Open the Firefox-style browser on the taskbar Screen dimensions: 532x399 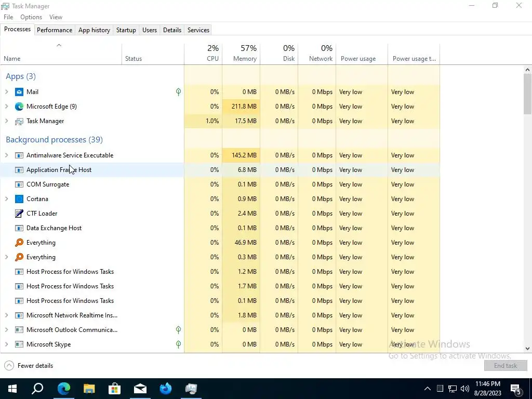coord(166,389)
